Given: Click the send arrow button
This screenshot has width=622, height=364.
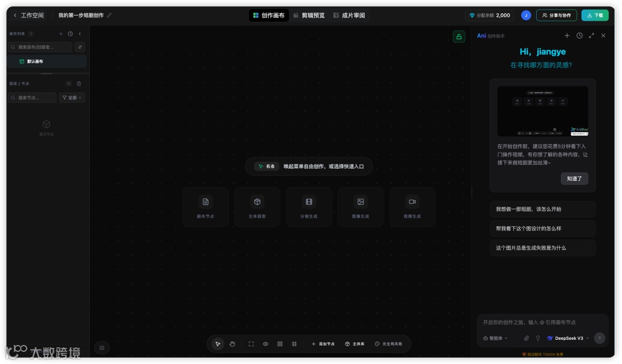Looking at the screenshot, I should [x=600, y=338].
